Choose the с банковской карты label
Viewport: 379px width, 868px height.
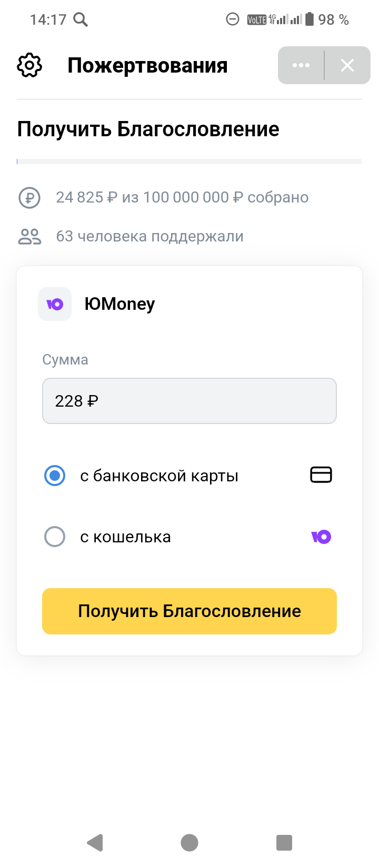[159, 476]
